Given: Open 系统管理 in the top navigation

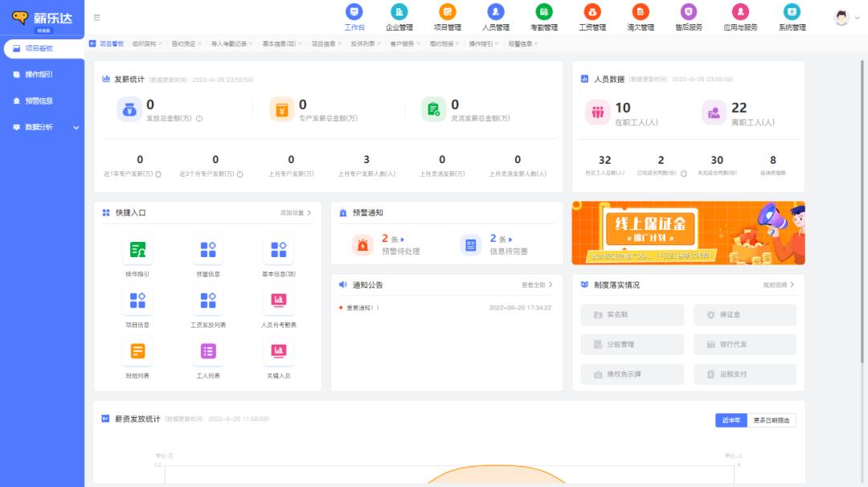Looking at the screenshot, I should (792, 17).
